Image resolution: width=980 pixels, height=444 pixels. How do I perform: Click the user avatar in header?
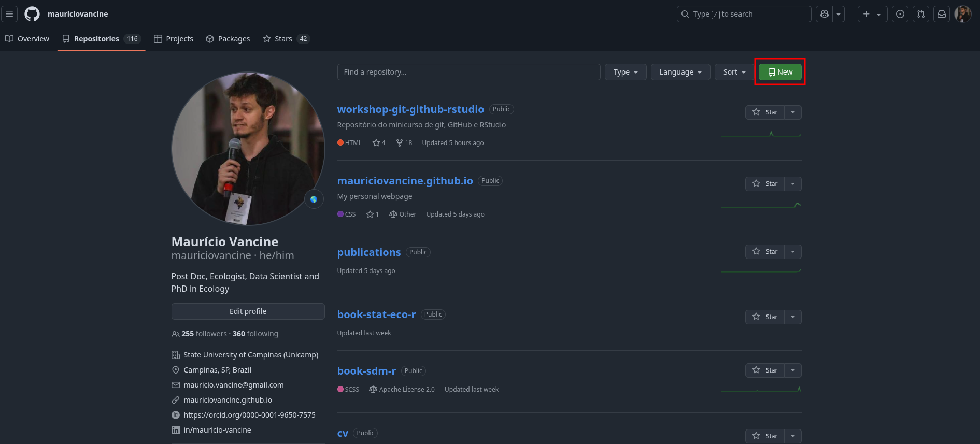(962, 14)
